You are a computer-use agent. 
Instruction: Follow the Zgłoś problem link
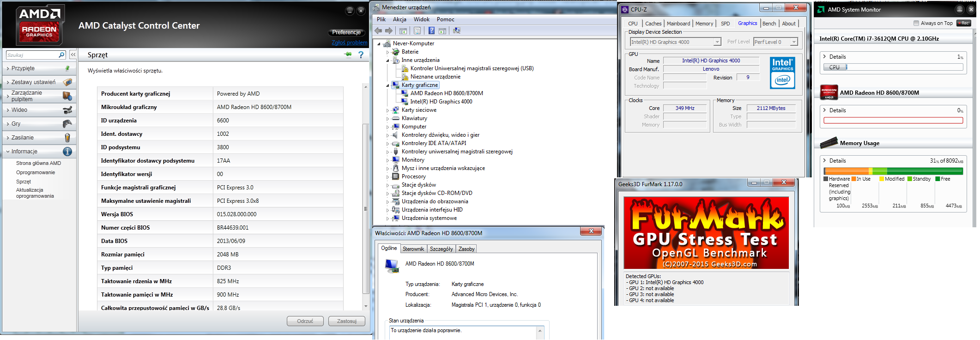(350, 42)
